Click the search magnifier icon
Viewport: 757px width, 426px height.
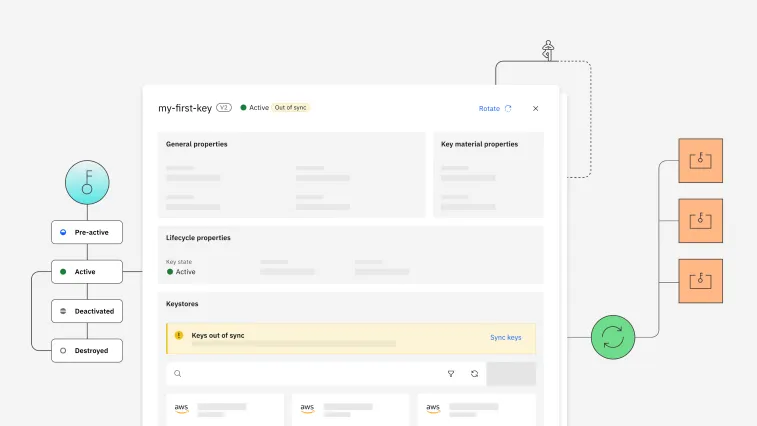178,374
